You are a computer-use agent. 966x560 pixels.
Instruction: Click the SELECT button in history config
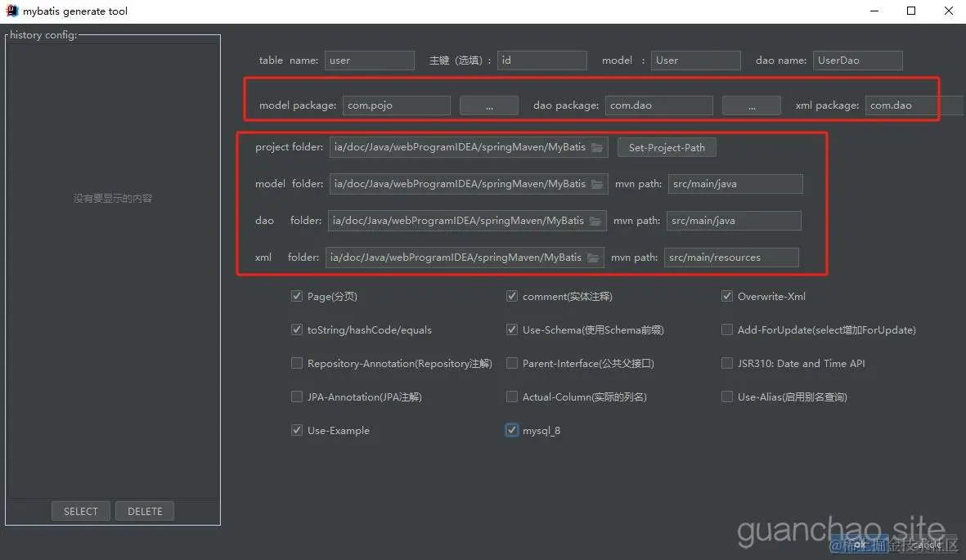click(x=81, y=511)
